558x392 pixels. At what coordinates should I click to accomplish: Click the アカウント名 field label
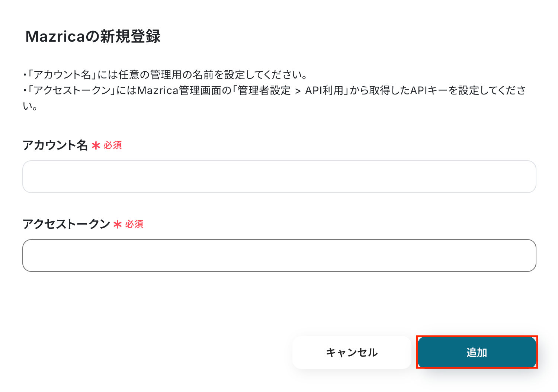[55, 145]
